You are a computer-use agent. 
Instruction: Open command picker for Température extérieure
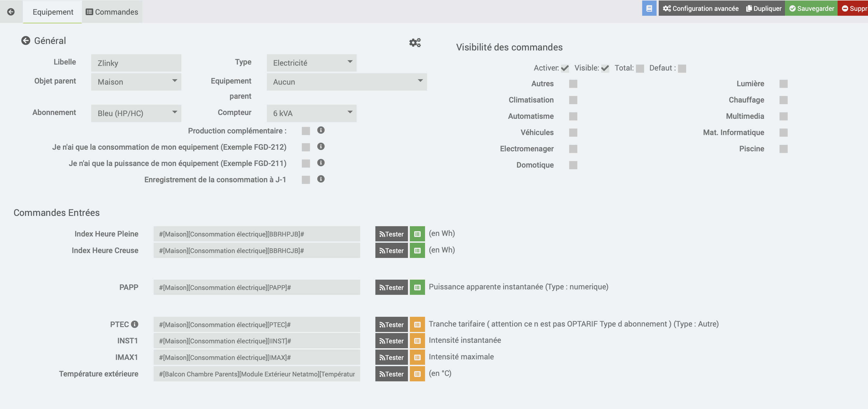417,374
